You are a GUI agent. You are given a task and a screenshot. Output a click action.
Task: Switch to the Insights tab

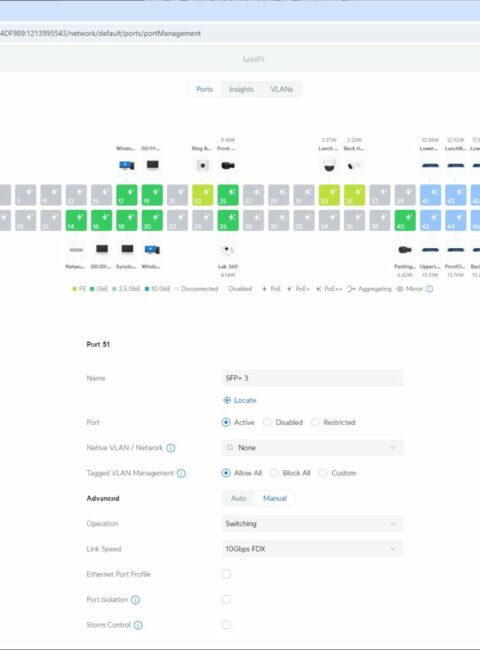click(241, 89)
